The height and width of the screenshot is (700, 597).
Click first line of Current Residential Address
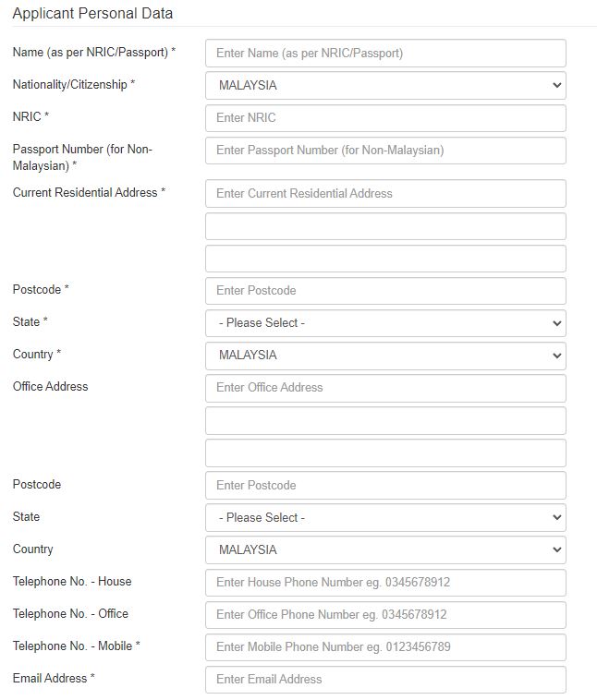(384, 193)
